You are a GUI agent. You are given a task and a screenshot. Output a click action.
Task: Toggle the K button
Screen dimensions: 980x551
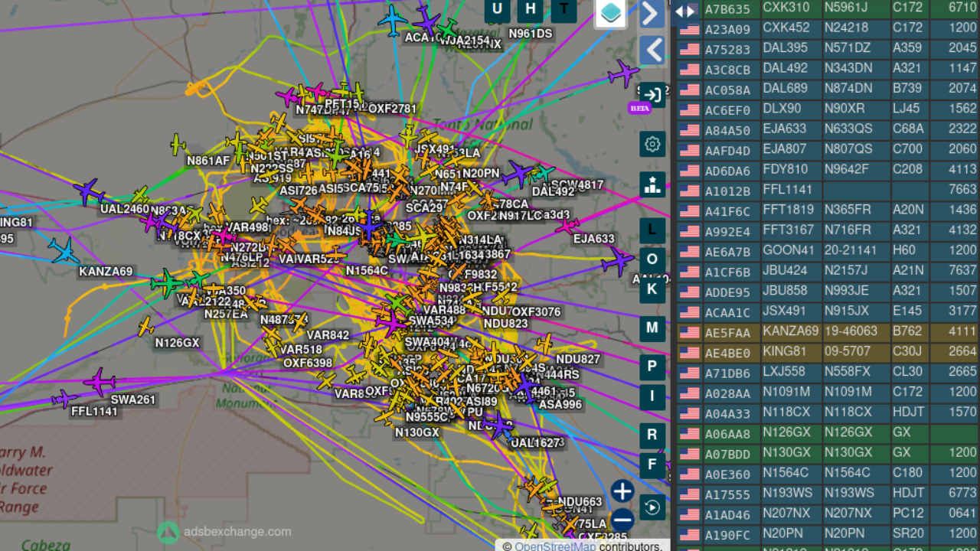[x=652, y=289]
